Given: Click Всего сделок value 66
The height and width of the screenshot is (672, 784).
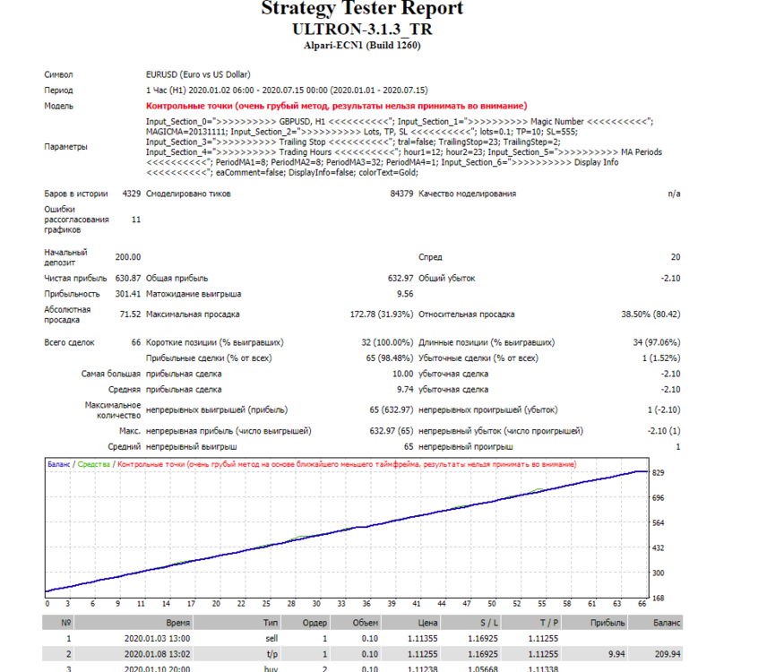Looking at the screenshot, I should click(x=136, y=342).
